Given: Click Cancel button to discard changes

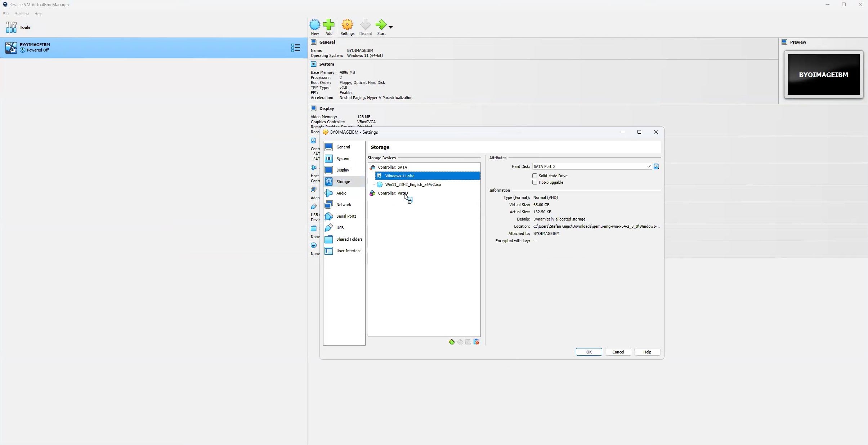Looking at the screenshot, I should click(x=618, y=352).
